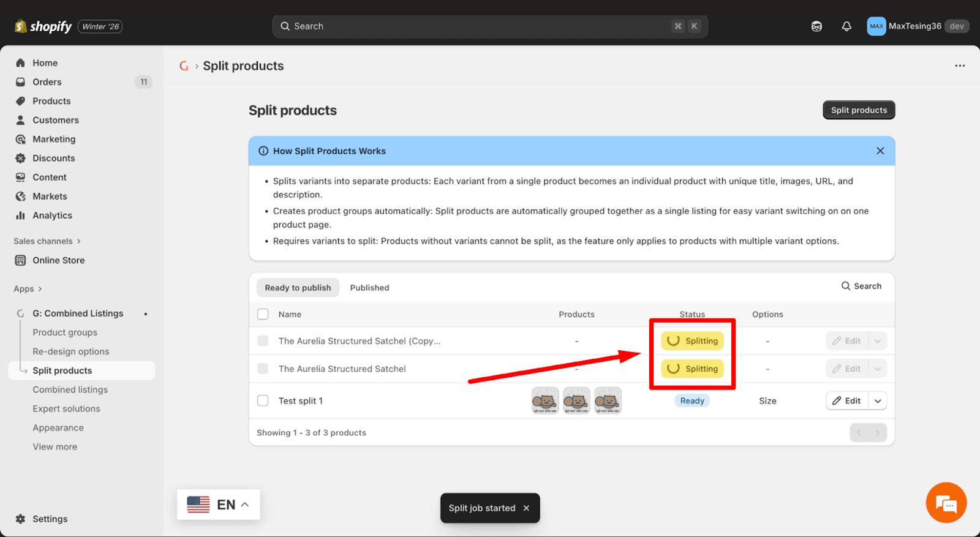
Task: Open Analytics in the sidebar
Action: [x=52, y=216]
